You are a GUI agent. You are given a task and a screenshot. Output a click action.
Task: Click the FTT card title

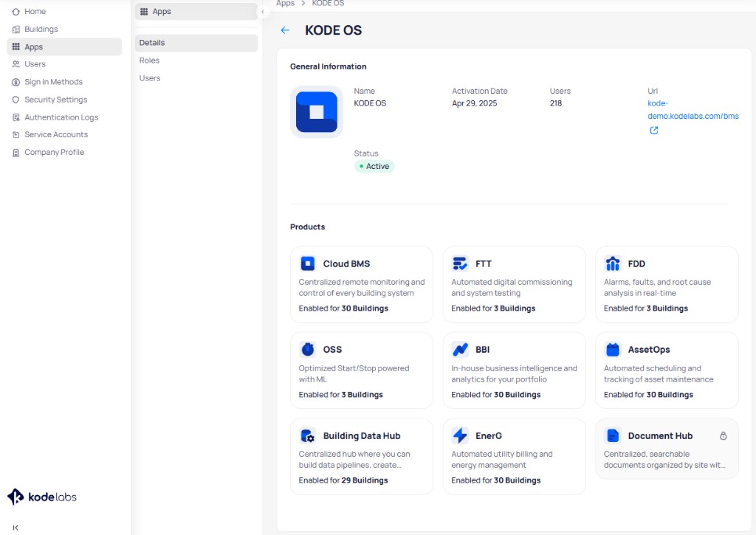click(x=483, y=263)
